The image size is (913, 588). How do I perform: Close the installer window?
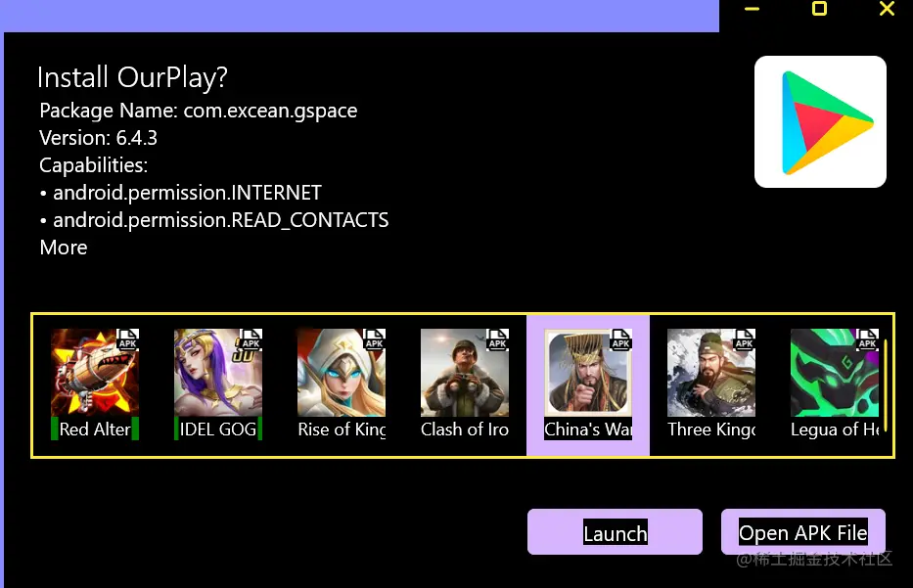coord(887,8)
